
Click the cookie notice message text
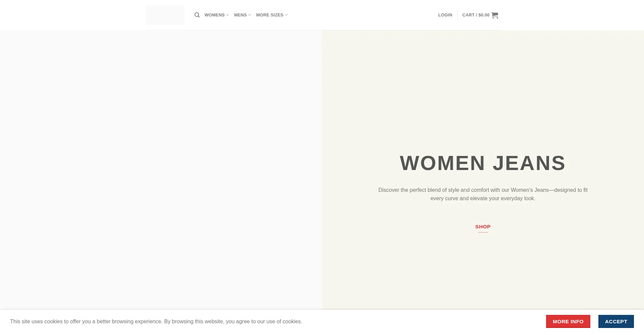coord(156,321)
